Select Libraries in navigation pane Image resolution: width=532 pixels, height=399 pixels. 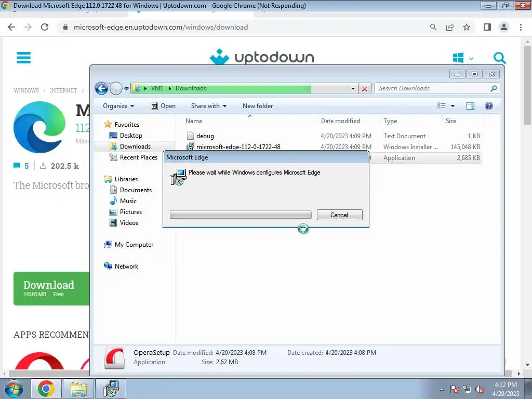126,179
